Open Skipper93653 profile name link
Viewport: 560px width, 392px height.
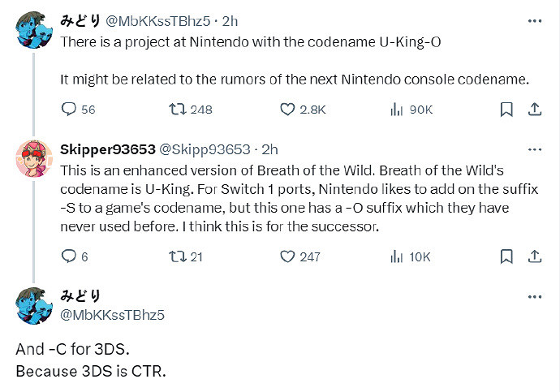106,149
